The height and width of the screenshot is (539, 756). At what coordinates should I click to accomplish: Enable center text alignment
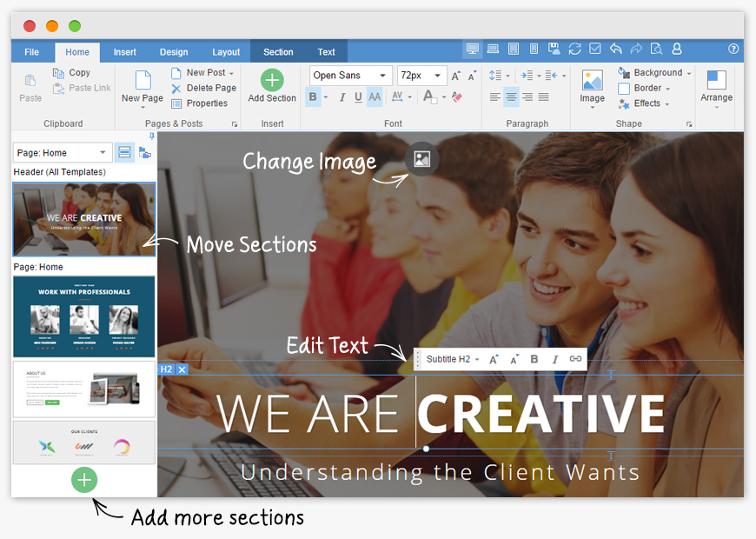tap(511, 97)
